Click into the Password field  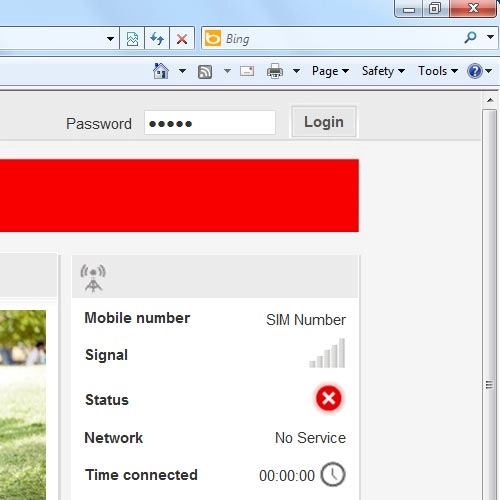[x=210, y=123]
